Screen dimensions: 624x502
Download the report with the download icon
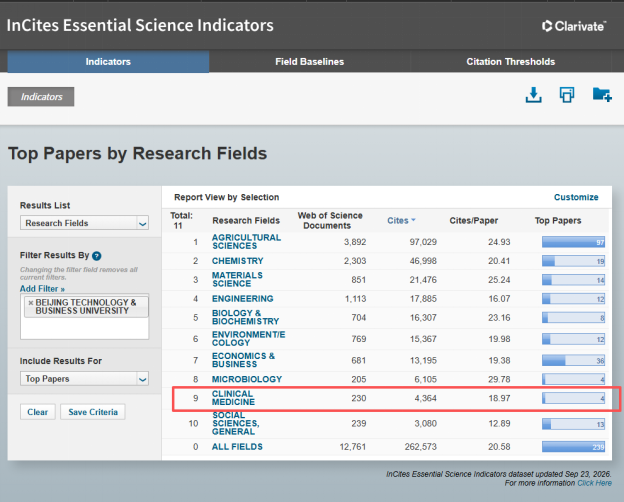[x=533, y=95]
